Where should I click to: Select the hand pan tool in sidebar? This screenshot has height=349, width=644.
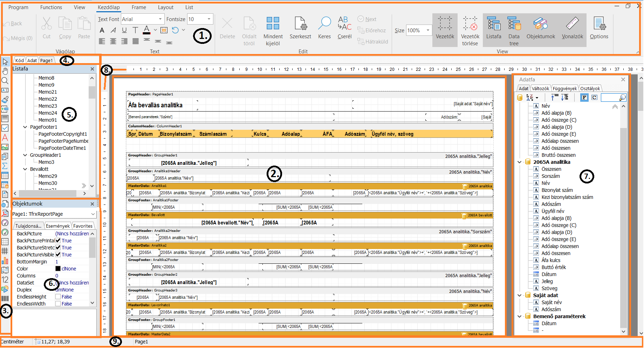point(5,71)
